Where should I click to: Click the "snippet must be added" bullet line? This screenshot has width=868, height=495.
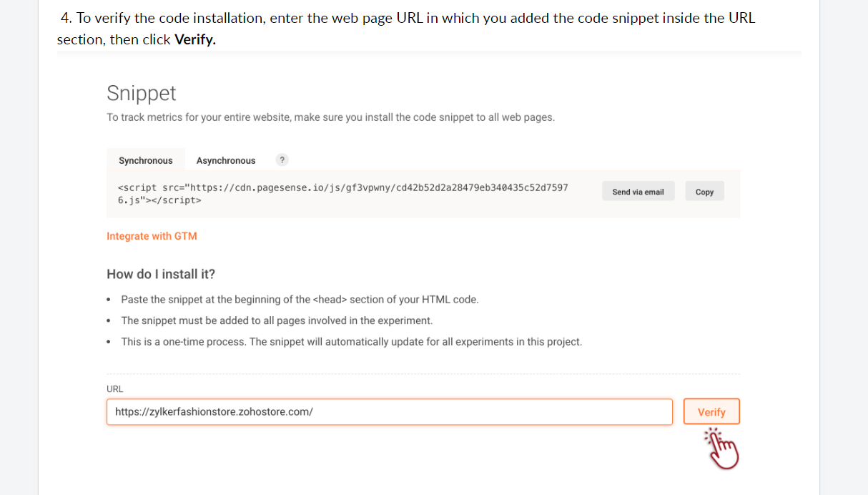(277, 320)
